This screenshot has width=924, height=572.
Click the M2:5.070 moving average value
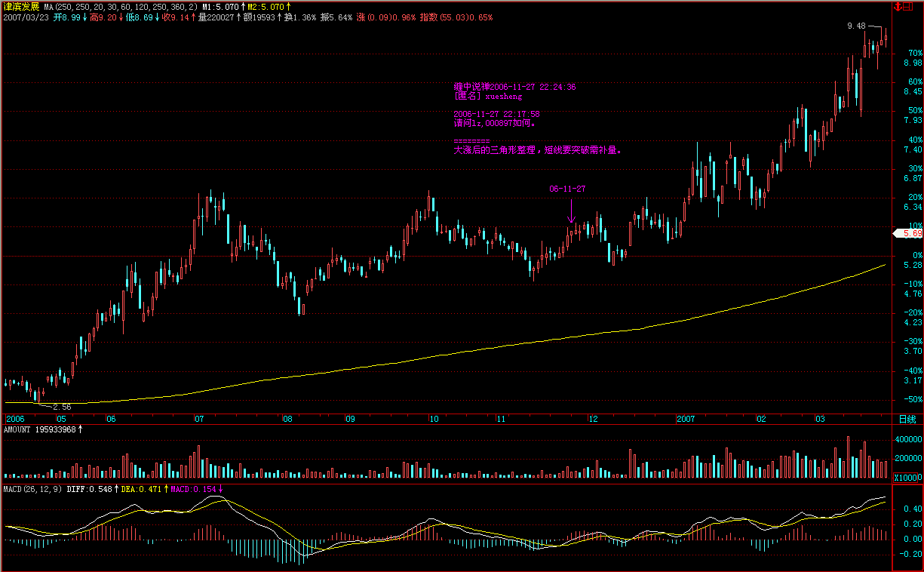coord(268,6)
